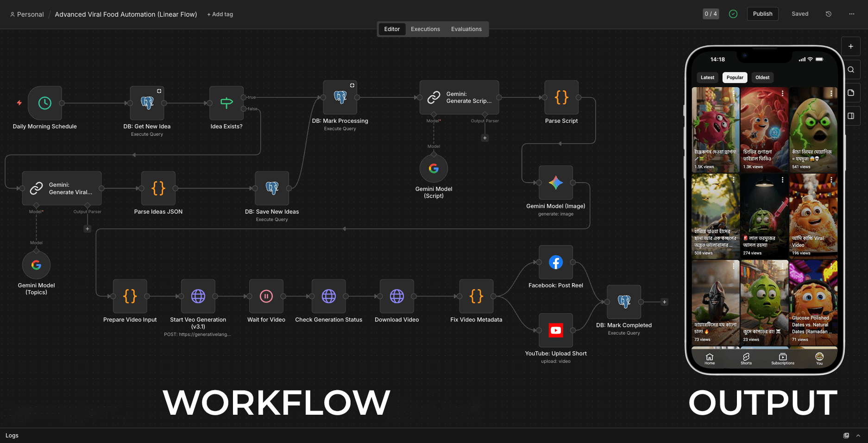Viewport: 868px width, 443px height.
Task: Select the Popular filter on phone
Action: pos(735,77)
